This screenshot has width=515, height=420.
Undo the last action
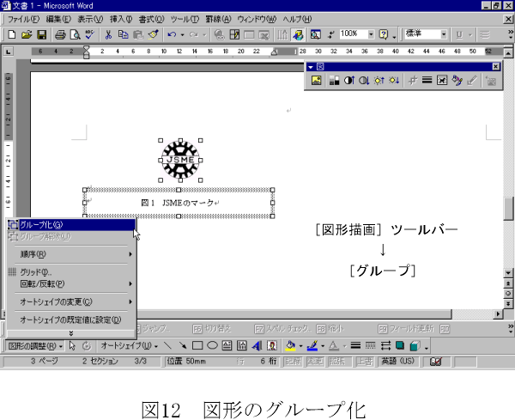point(172,34)
